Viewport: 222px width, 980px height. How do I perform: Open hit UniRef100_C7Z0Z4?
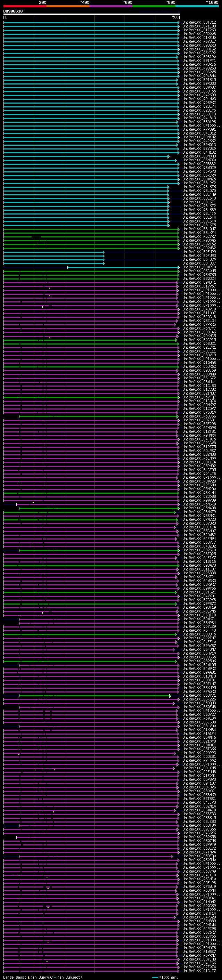[199, 967]
